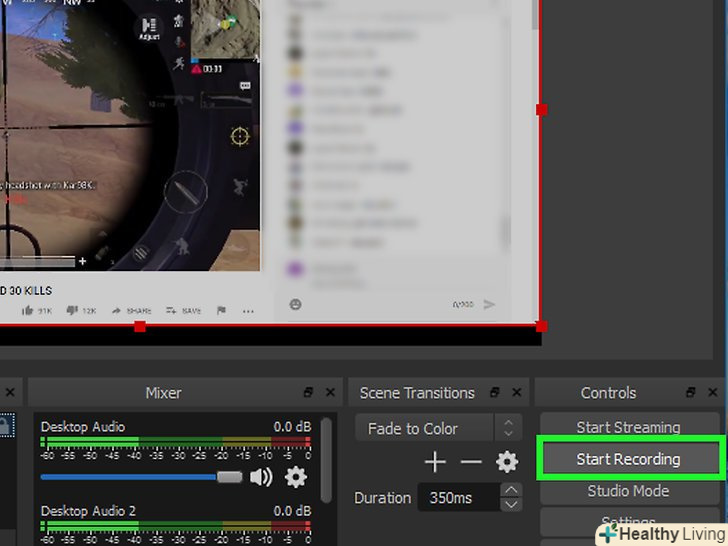Increase the transition Duration value
The image size is (728, 546).
[x=511, y=490]
